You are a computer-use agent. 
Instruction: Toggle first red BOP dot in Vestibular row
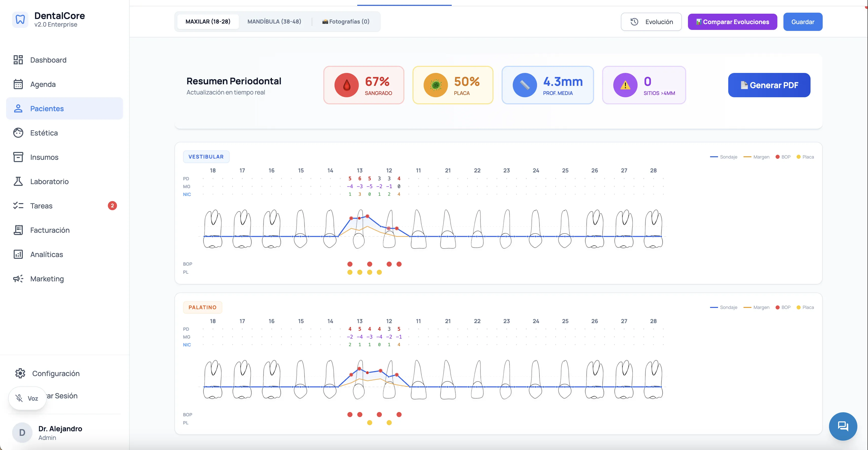coord(350,264)
